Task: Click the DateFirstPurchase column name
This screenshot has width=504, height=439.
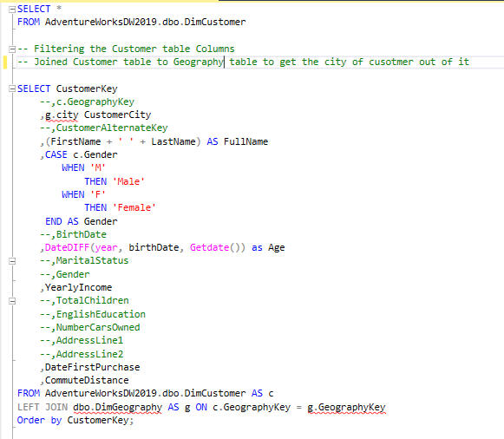Action: 92,367
